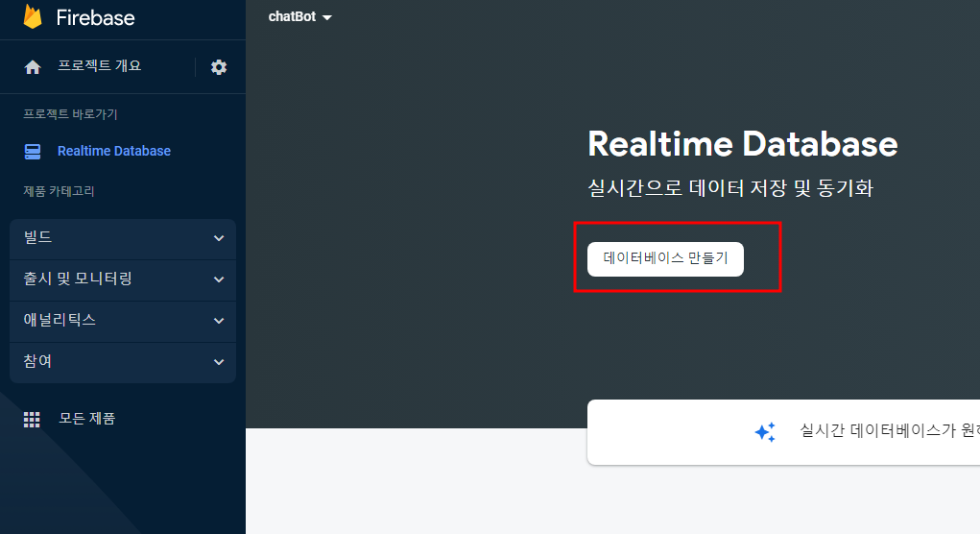Image resolution: width=980 pixels, height=534 pixels.
Task: Click the Realtime Database page heading
Action: coord(743,144)
